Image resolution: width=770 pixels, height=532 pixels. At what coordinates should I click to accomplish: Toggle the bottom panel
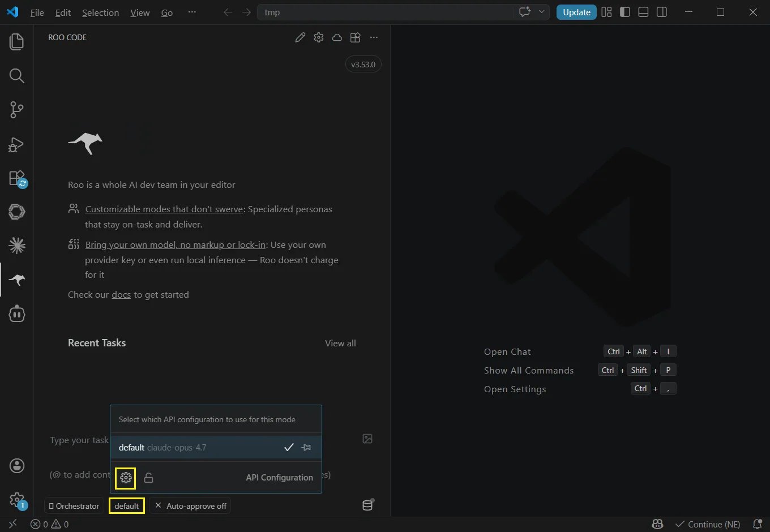(643, 12)
